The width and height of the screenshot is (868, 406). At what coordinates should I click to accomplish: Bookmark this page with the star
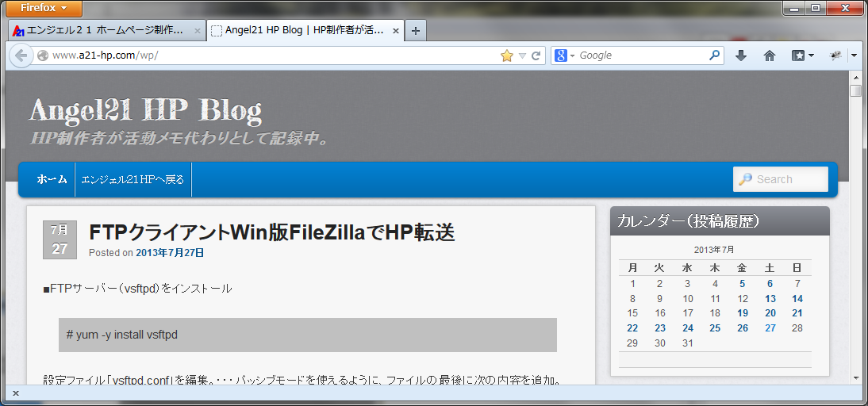(x=506, y=56)
